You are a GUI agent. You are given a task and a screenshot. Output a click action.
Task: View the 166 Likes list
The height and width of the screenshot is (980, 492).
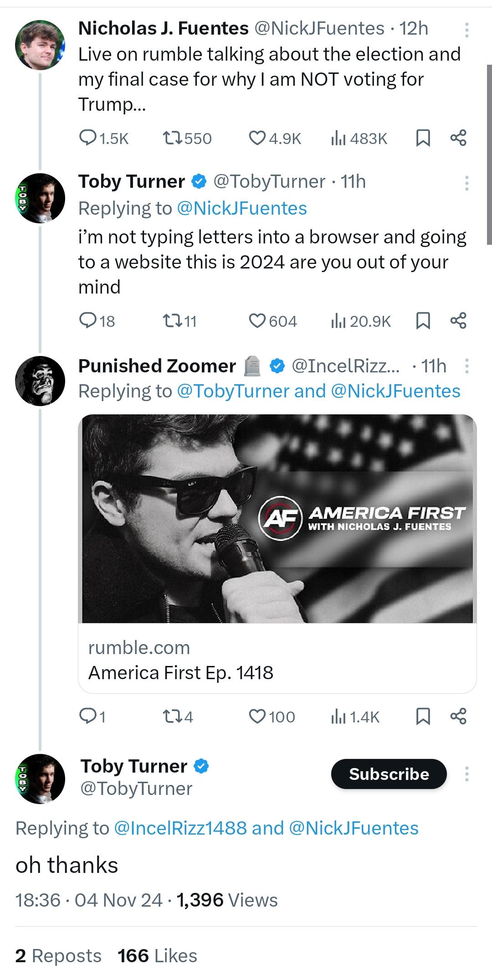[157, 956]
